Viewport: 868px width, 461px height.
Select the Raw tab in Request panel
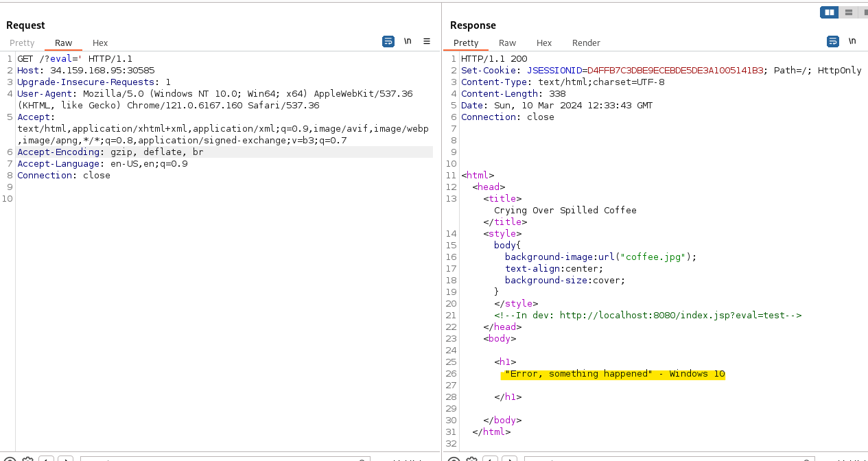[x=64, y=43]
